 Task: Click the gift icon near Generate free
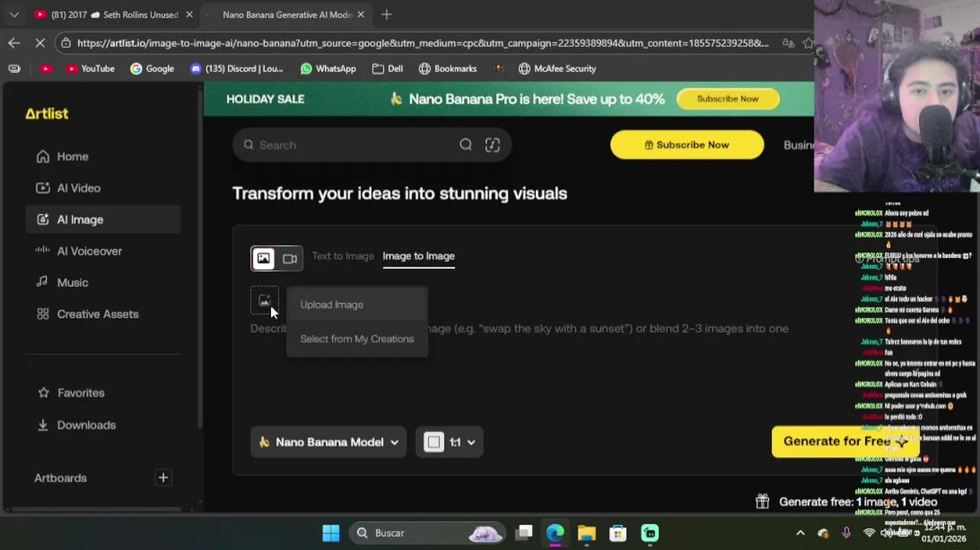(762, 502)
